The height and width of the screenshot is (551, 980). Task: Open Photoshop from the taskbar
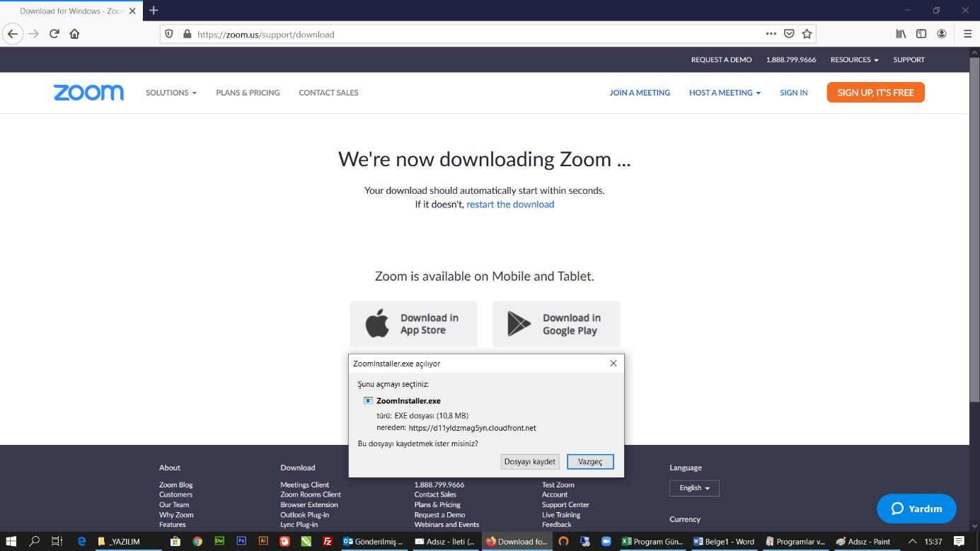(x=241, y=541)
